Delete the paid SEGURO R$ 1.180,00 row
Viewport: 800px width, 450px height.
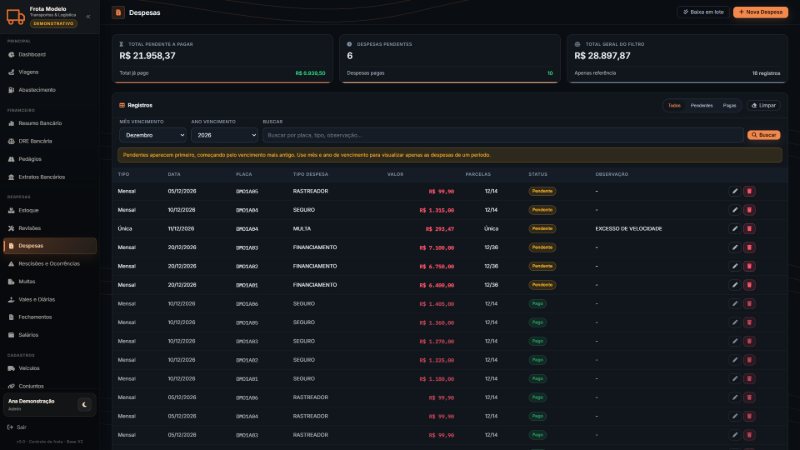point(749,379)
